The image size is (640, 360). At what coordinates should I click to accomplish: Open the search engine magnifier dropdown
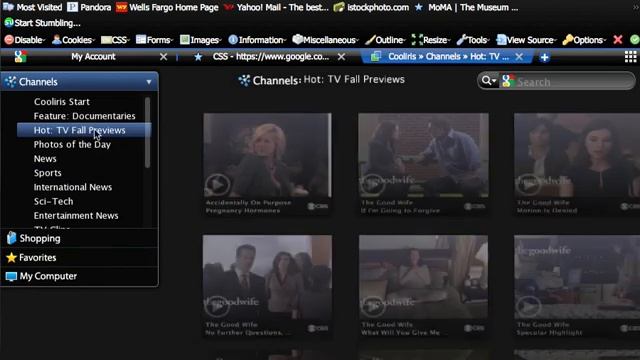489,81
